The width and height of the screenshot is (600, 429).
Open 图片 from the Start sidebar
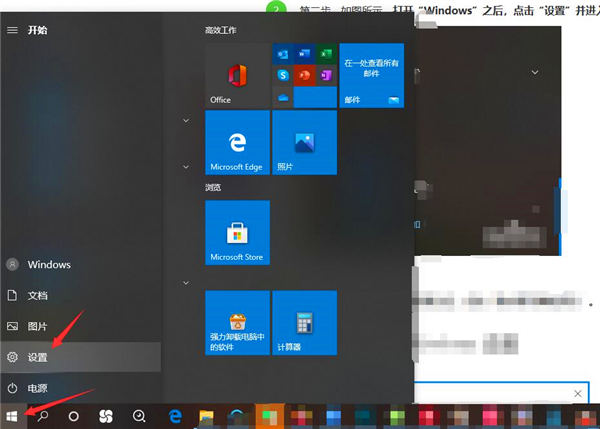pyautogui.click(x=40, y=326)
